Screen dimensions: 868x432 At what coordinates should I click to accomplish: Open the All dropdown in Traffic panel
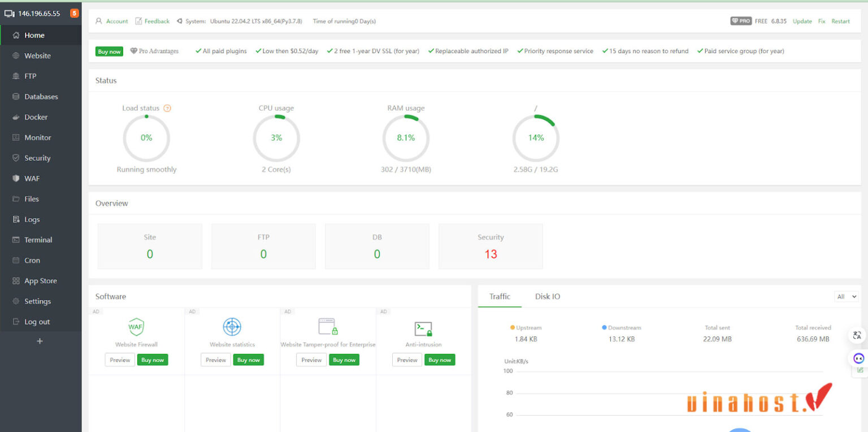tap(846, 297)
